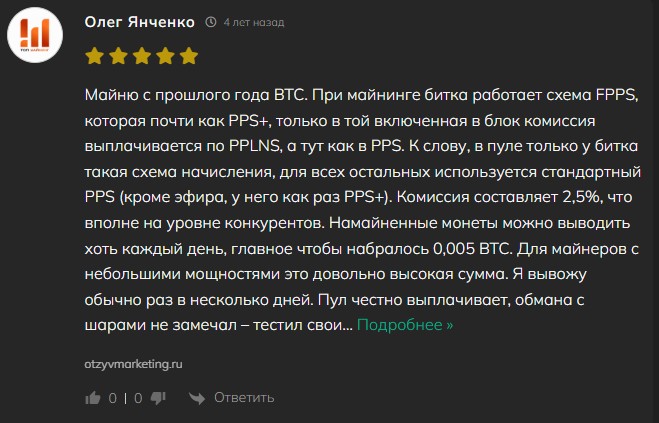Click the '4 лет назад' timestamp
Screen dimensions: 659x423
(254, 22)
